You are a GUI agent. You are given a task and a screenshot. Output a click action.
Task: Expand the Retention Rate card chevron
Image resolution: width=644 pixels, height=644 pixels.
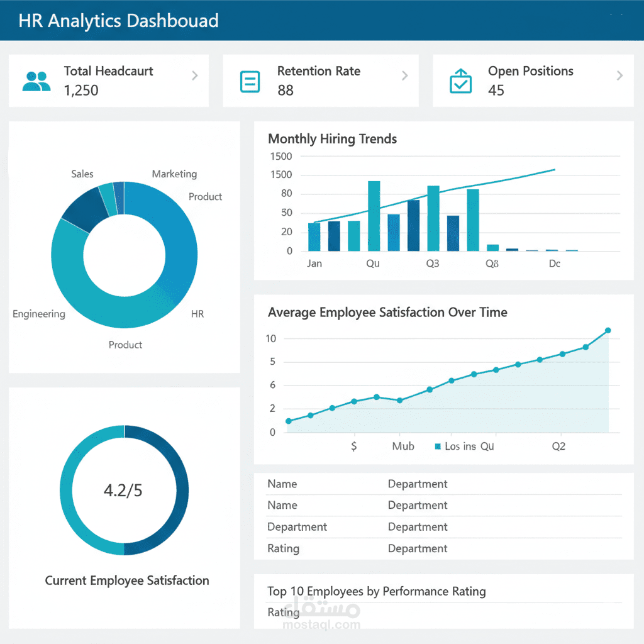pyautogui.click(x=405, y=75)
